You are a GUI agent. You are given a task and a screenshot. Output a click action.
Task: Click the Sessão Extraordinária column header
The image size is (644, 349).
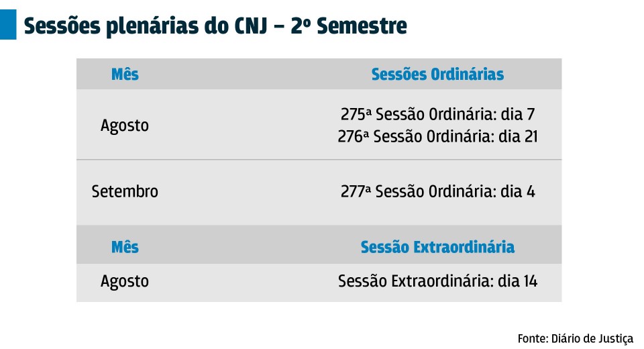click(437, 247)
